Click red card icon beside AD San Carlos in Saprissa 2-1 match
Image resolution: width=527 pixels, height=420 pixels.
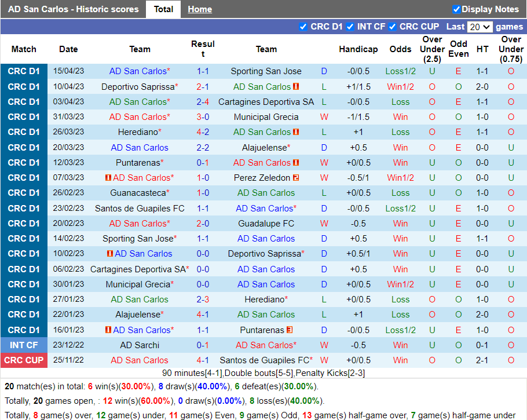pyautogui.click(x=296, y=87)
